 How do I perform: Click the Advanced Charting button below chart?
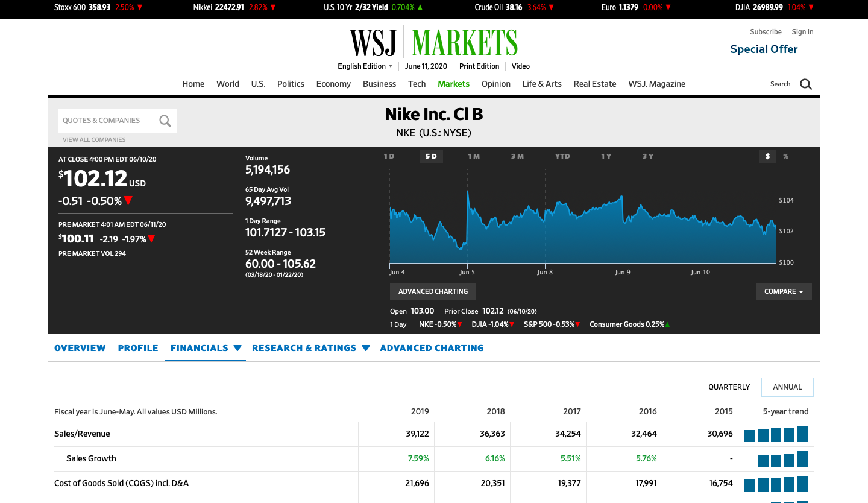pos(433,291)
